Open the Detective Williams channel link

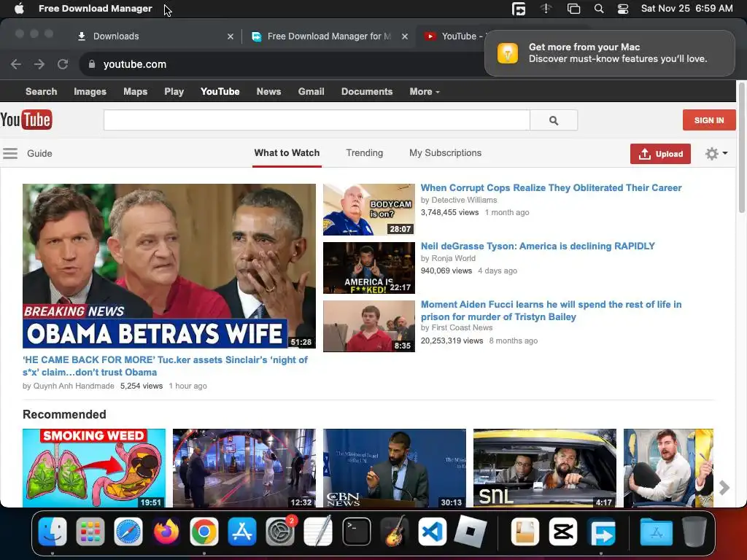[464, 200]
